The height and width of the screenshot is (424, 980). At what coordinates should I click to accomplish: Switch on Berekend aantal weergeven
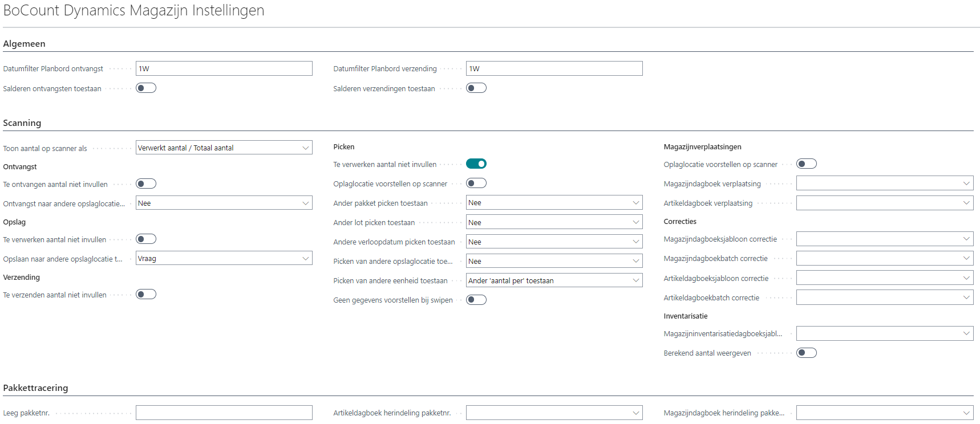tap(807, 353)
